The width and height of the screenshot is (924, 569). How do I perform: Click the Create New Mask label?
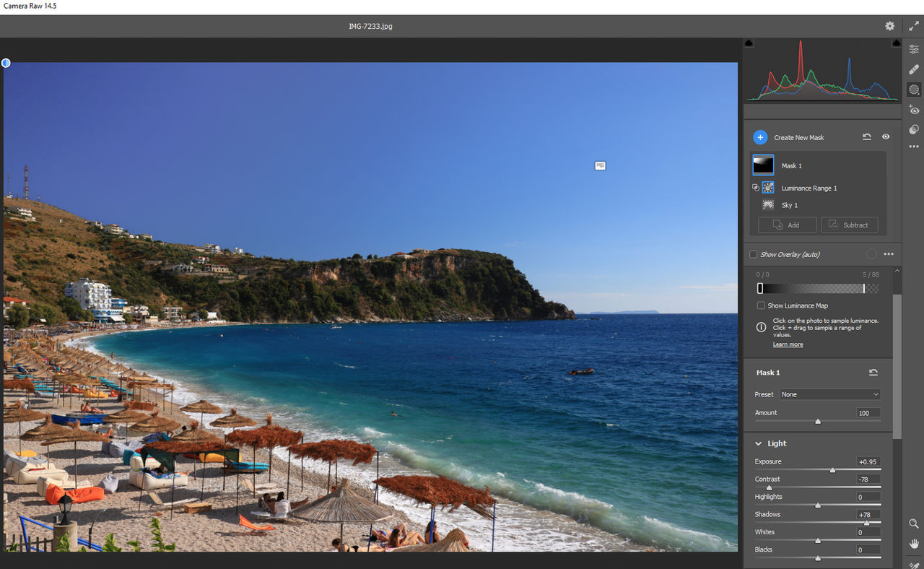[x=799, y=137]
